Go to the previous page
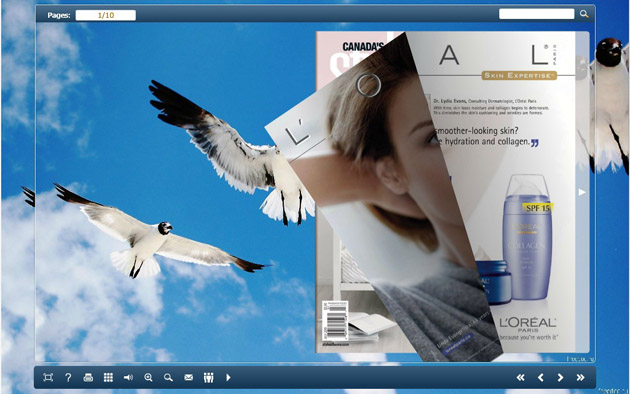Image resolution: width=630 pixels, height=394 pixels. tap(540, 378)
